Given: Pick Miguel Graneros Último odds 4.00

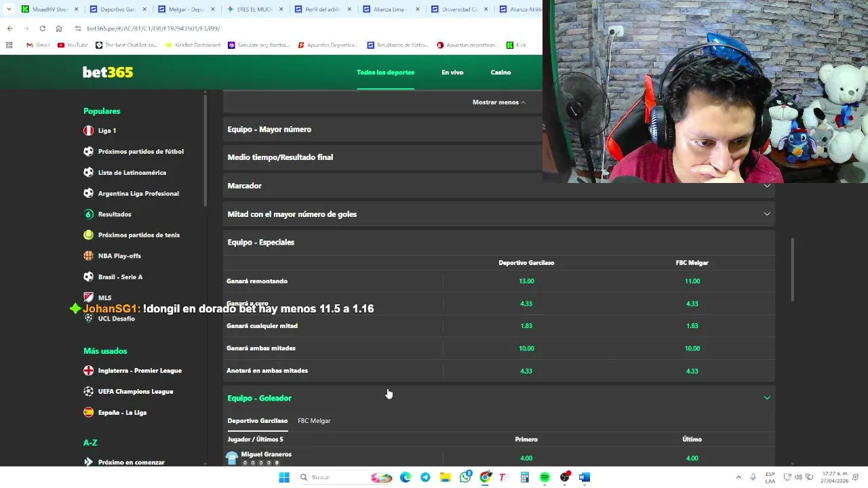Looking at the screenshot, I should point(692,458).
